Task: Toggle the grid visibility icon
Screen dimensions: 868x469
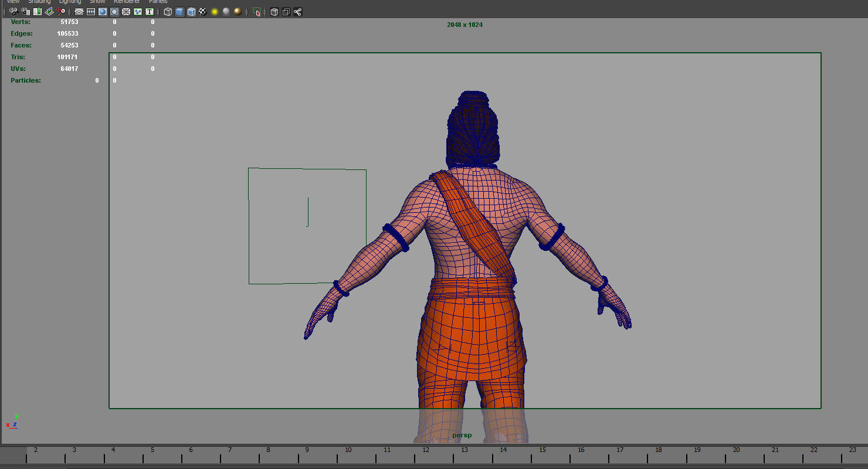Action: tap(79, 12)
